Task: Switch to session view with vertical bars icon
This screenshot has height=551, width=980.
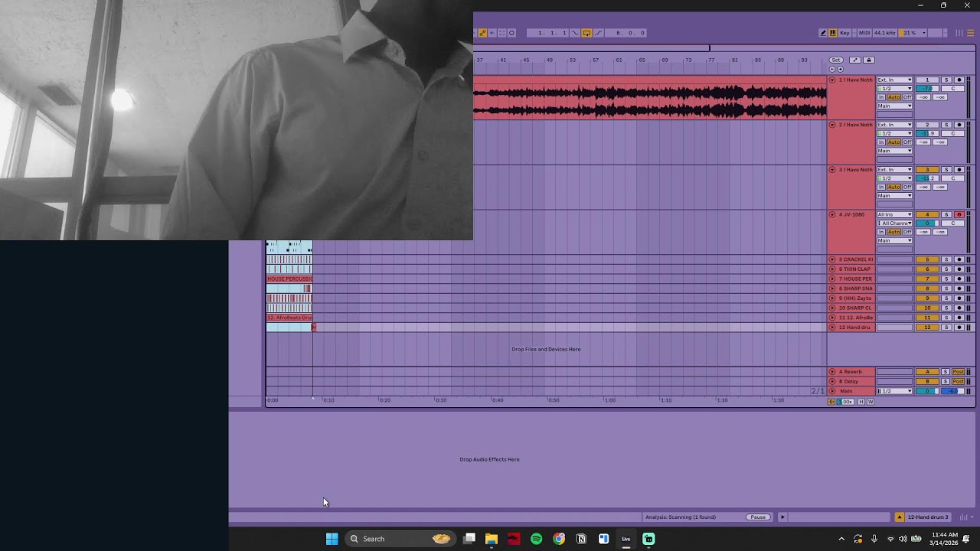Action: pyautogui.click(x=959, y=33)
